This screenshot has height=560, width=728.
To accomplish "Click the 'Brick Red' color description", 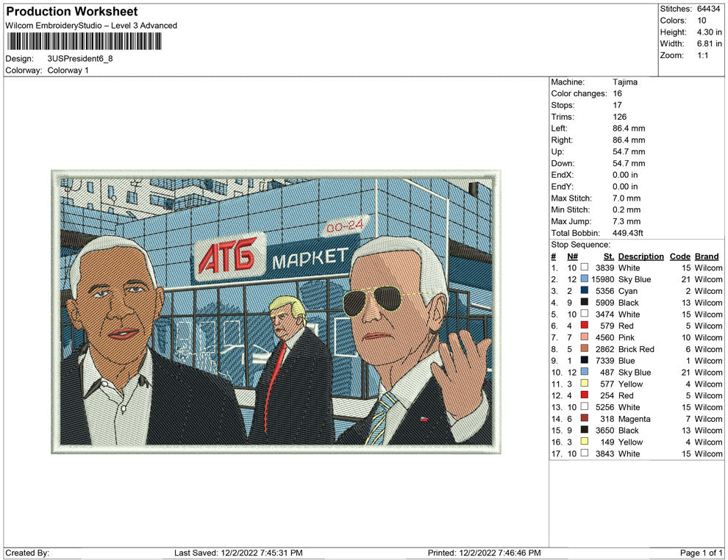I will 636,349.
